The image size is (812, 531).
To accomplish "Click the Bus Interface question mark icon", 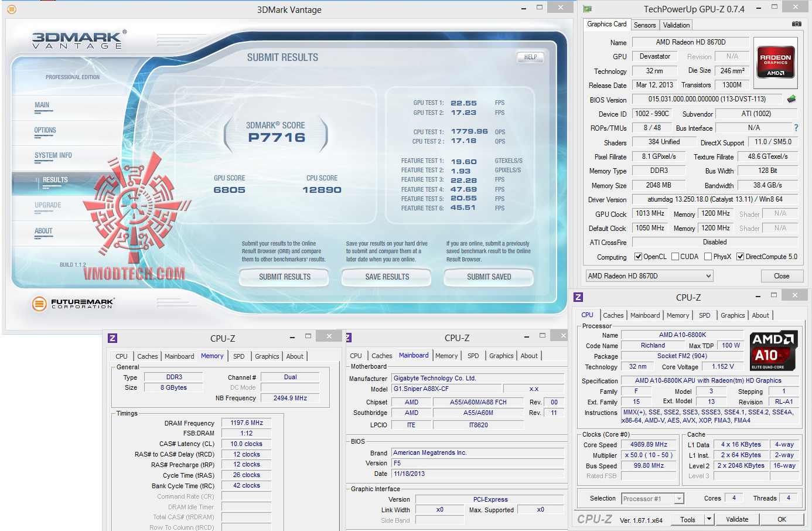I will point(796,128).
